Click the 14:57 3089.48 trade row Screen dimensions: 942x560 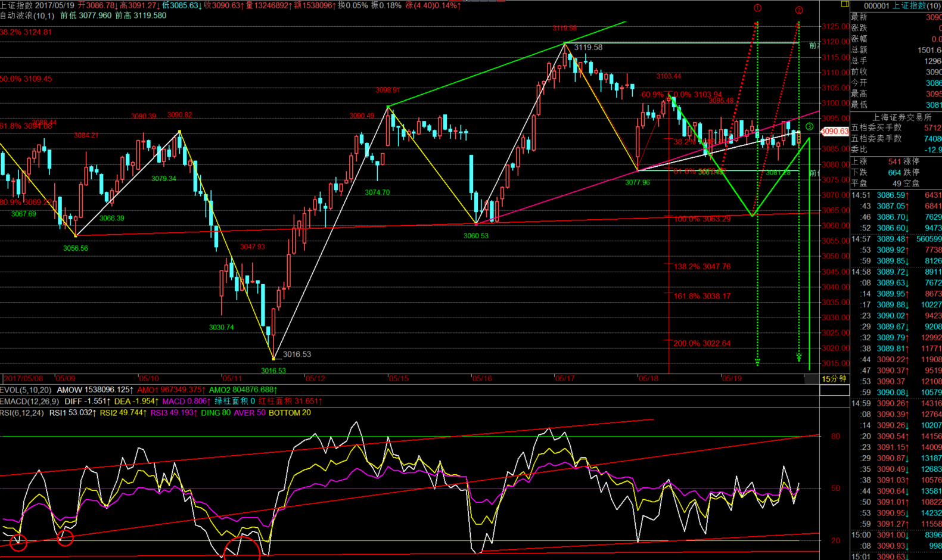[896, 239]
